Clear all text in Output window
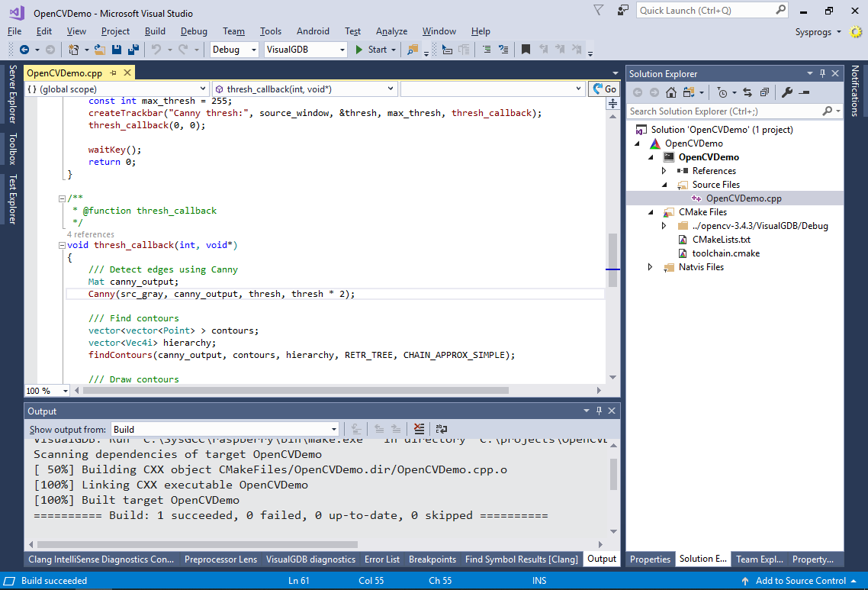868x590 pixels. click(419, 429)
